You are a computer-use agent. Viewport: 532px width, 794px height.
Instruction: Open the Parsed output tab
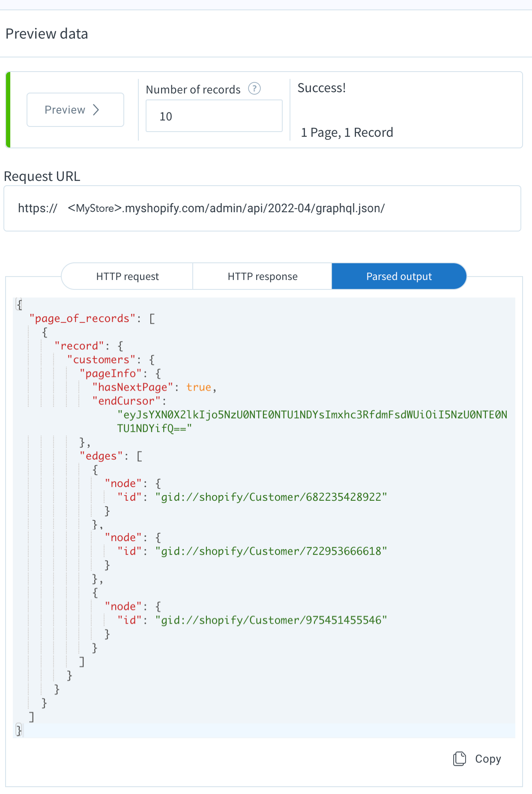point(399,276)
